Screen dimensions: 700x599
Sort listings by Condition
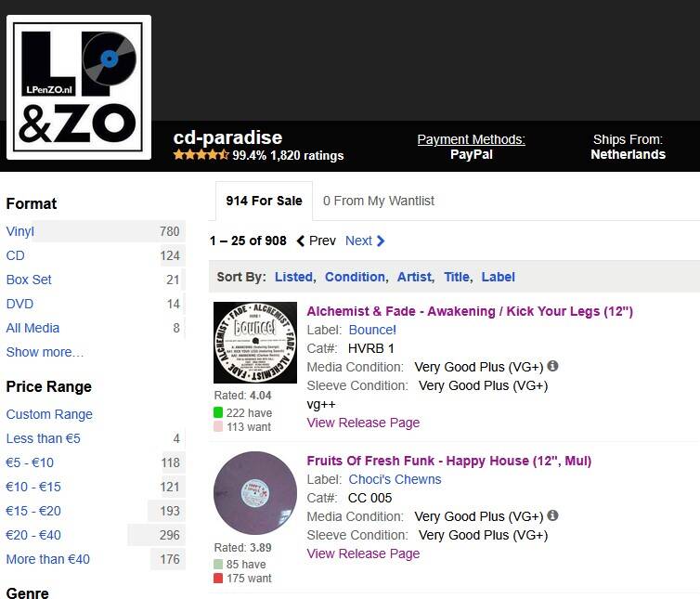pos(355,277)
